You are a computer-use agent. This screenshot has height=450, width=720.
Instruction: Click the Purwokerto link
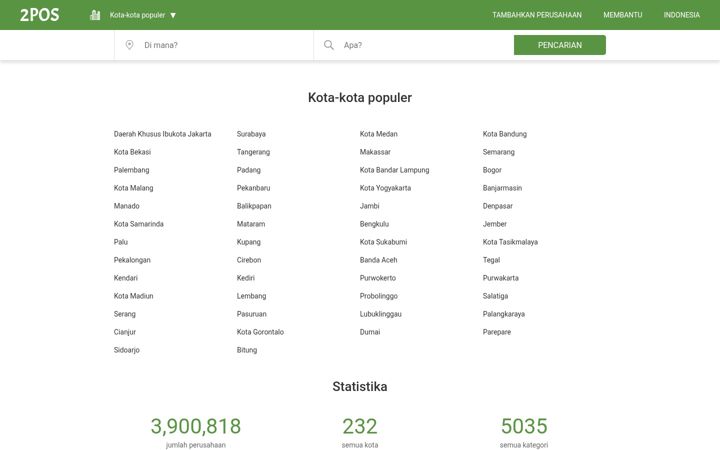[378, 278]
